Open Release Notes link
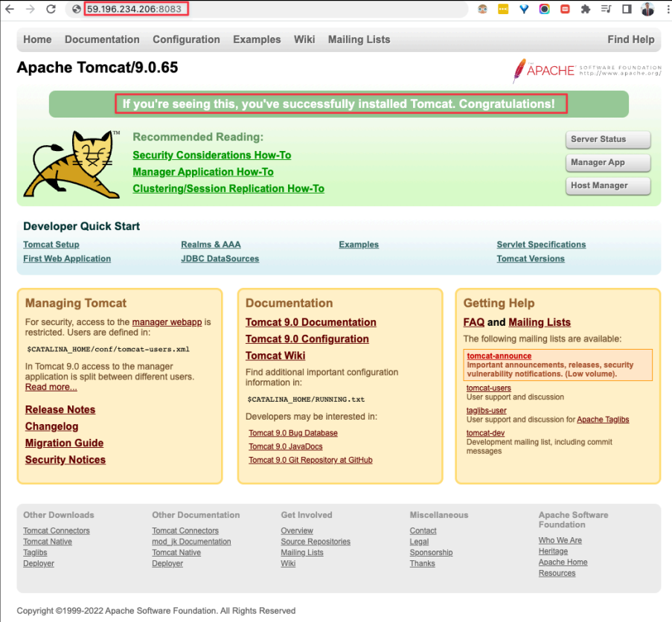 [60, 409]
